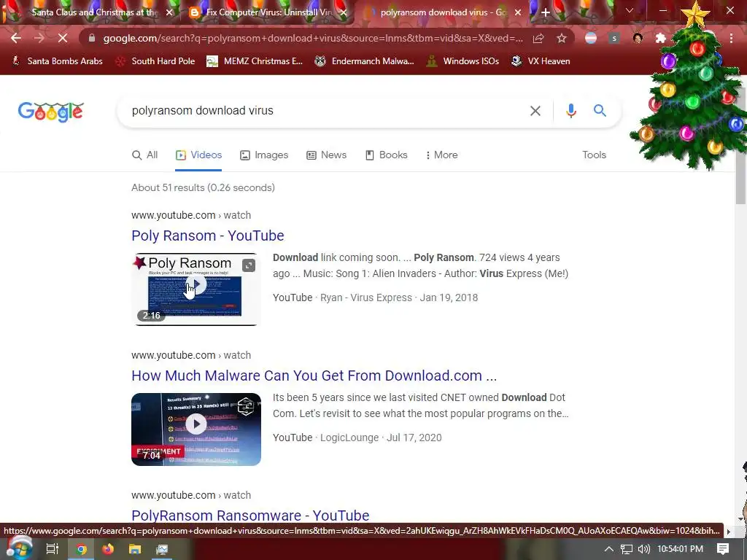The image size is (747, 560).
Task: Open the Endermanch Malware bookmark
Action: [365, 61]
